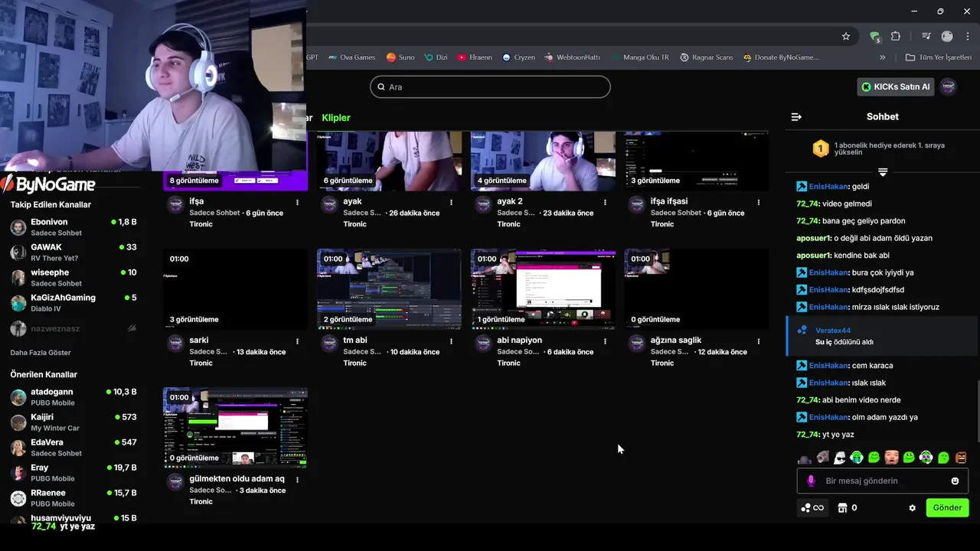Collapse the Sohbet chat panel

(x=796, y=117)
